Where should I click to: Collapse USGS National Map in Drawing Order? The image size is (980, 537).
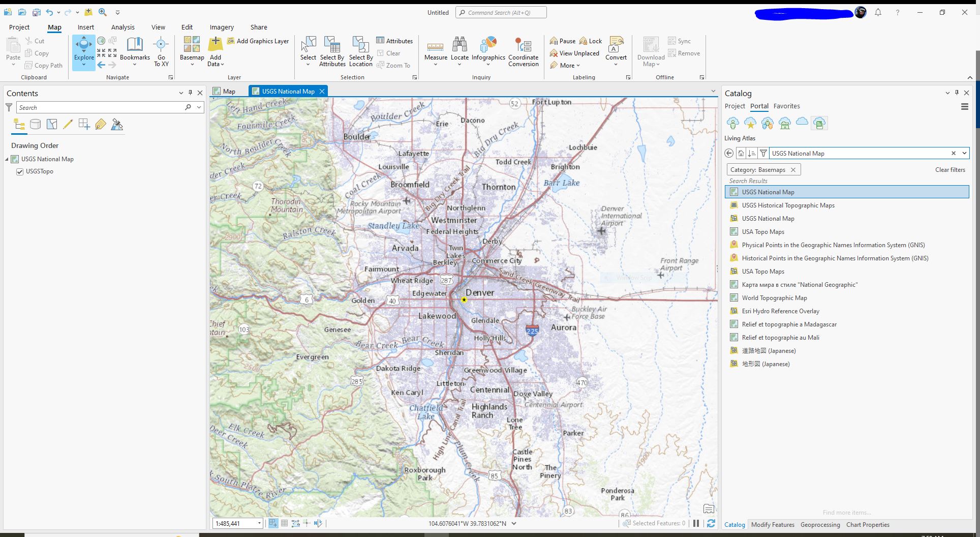(7, 159)
